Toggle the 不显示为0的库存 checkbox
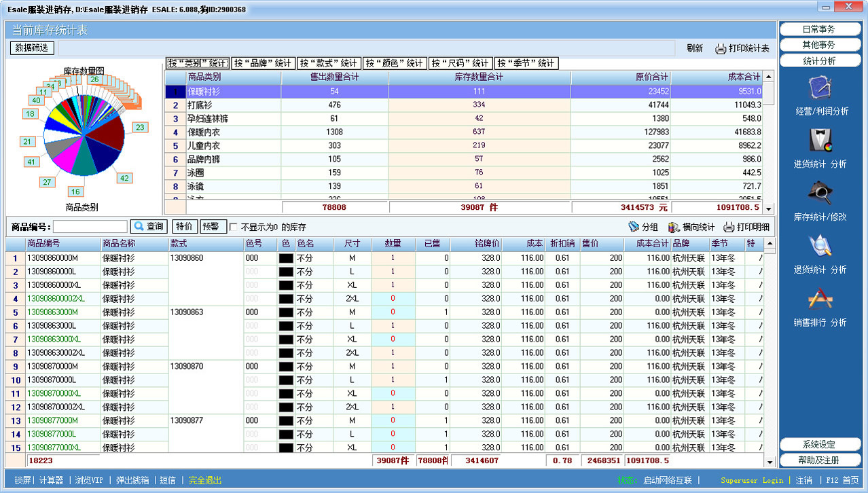868x493 pixels. click(234, 227)
